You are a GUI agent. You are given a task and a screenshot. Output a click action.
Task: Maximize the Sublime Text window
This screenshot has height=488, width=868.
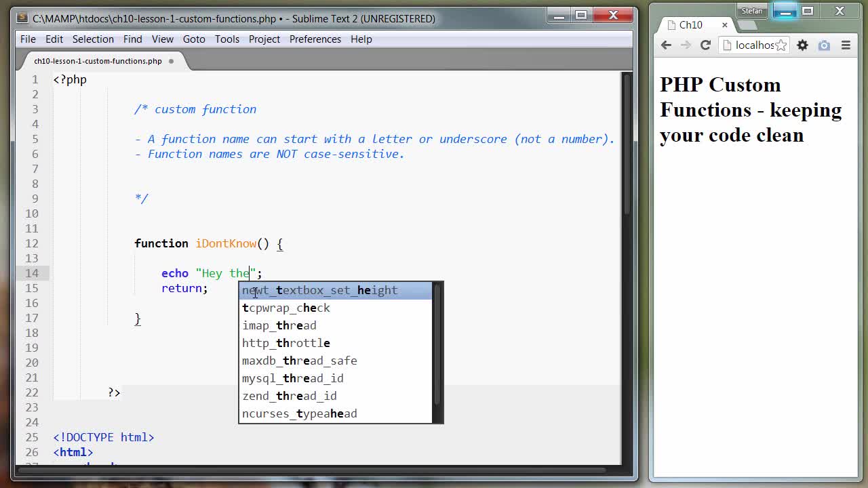(581, 15)
